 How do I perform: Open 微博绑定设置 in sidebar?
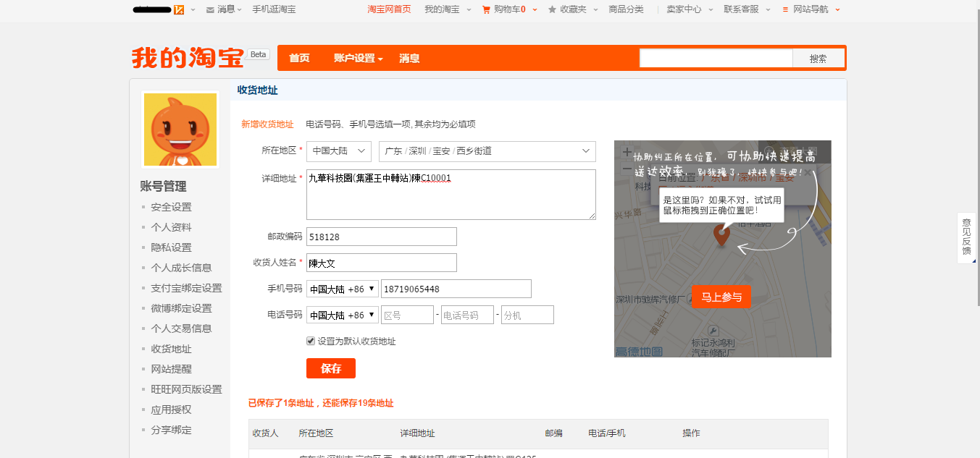[182, 308]
